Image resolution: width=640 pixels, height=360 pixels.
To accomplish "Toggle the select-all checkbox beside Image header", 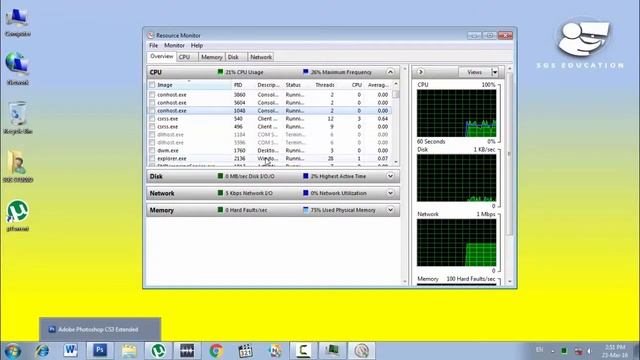I will pyautogui.click(x=152, y=85).
